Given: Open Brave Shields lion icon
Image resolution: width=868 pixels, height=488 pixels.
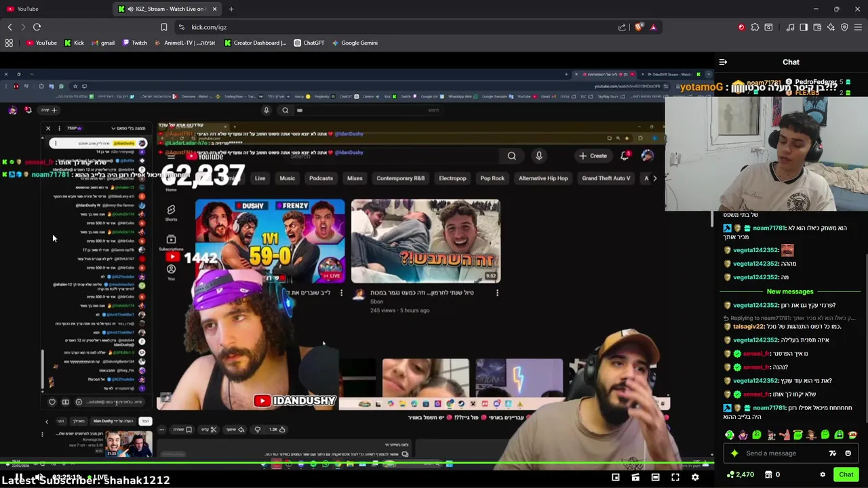Looking at the screenshot, I should [x=639, y=27].
